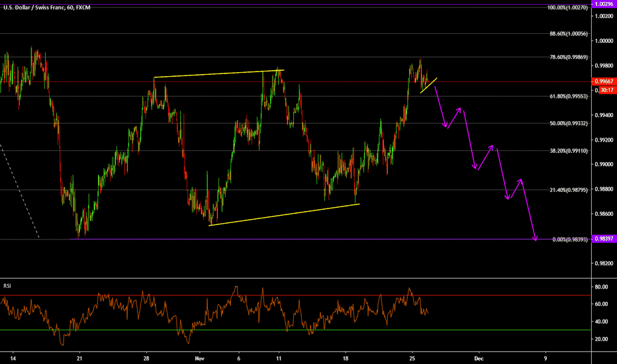Select the upper yellow channel trendline
The width and height of the screenshot is (617, 364).
218,74
